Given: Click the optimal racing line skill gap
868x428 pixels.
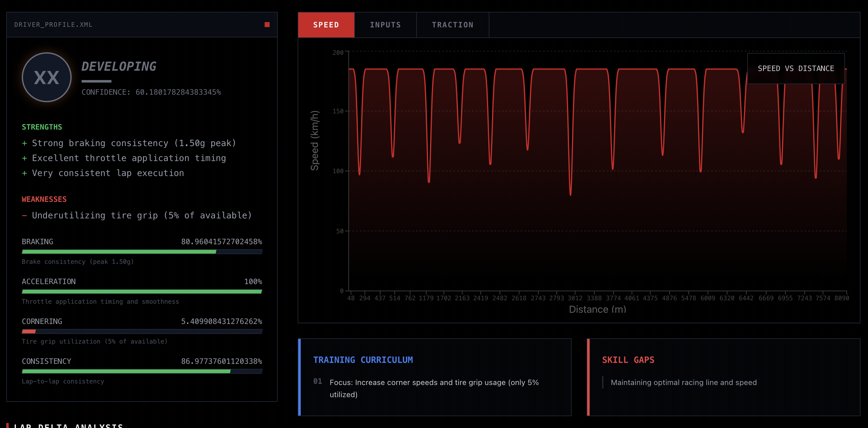Looking at the screenshot, I should 683,382.
